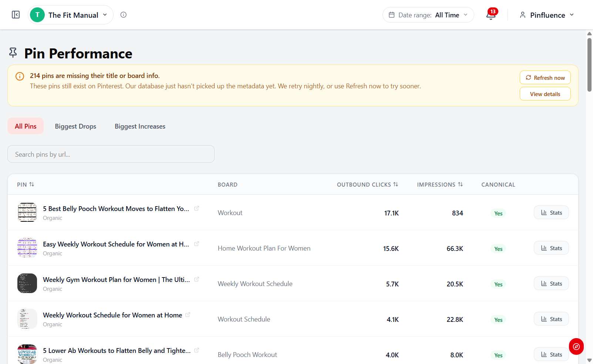Open Stats for 5 Lower Ab Workouts pin
The width and height of the screenshot is (593, 364).
point(551,354)
